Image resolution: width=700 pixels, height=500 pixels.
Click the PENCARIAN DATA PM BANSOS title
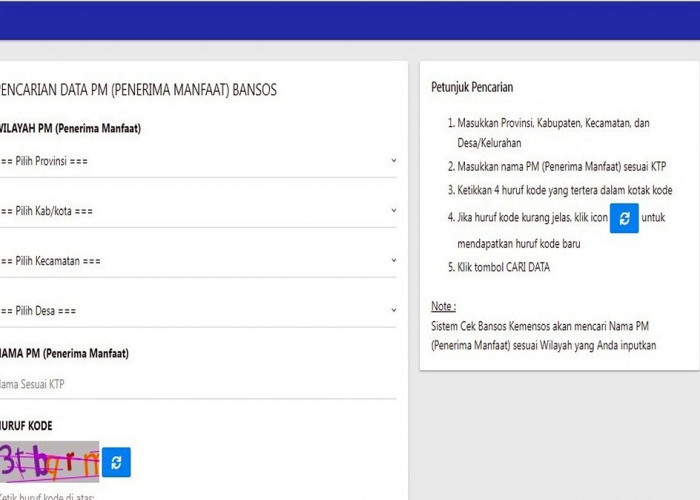pyautogui.click(x=138, y=90)
